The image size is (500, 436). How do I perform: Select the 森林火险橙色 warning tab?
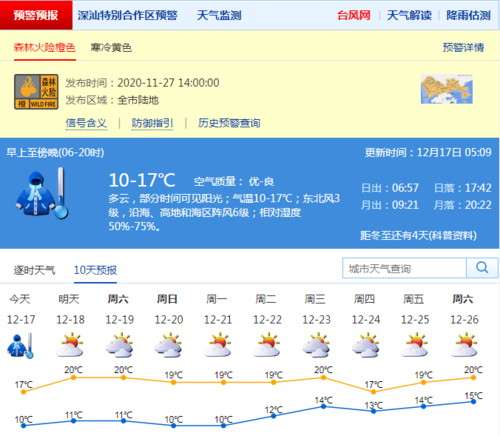[44, 48]
